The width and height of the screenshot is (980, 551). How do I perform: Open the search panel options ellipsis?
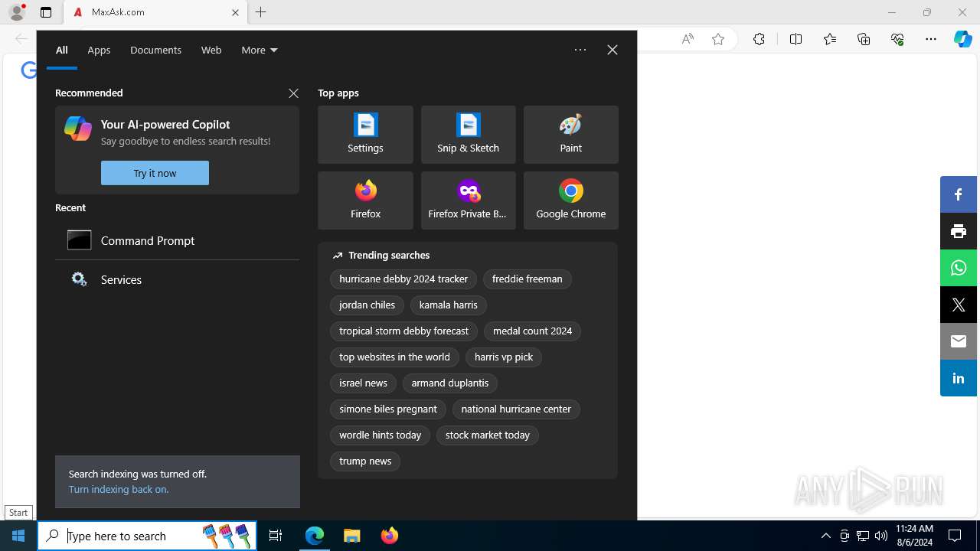[580, 50]
